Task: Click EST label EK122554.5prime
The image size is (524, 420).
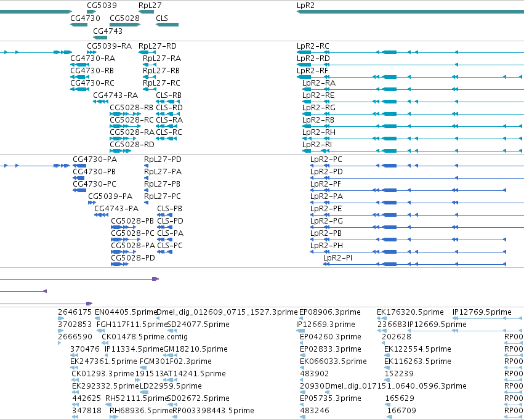Action: [x=417, y=349]
